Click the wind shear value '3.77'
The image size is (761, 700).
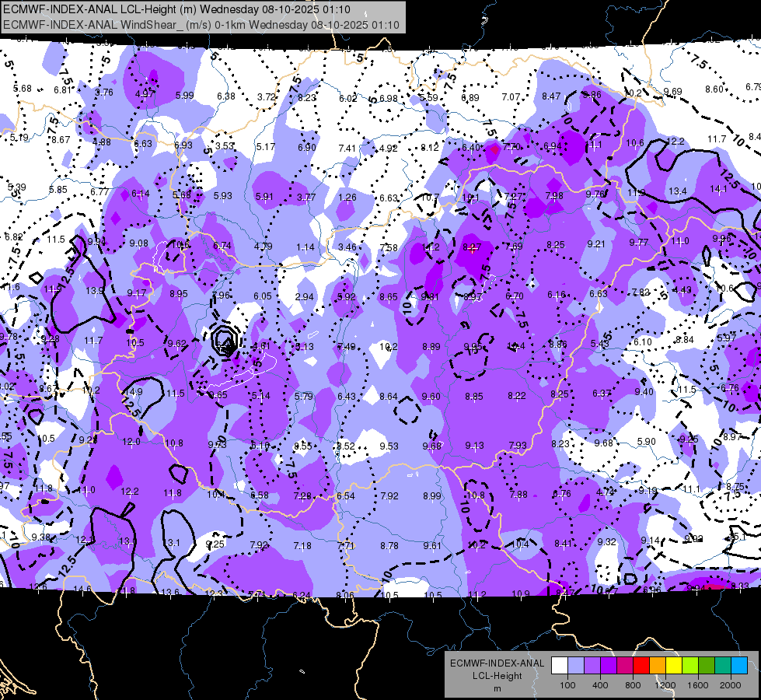306,198
